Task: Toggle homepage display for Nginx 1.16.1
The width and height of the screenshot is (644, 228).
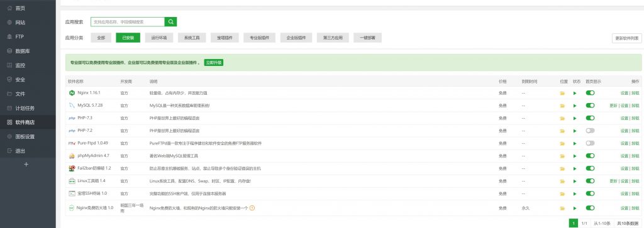Action: click(x=590, y=93)
